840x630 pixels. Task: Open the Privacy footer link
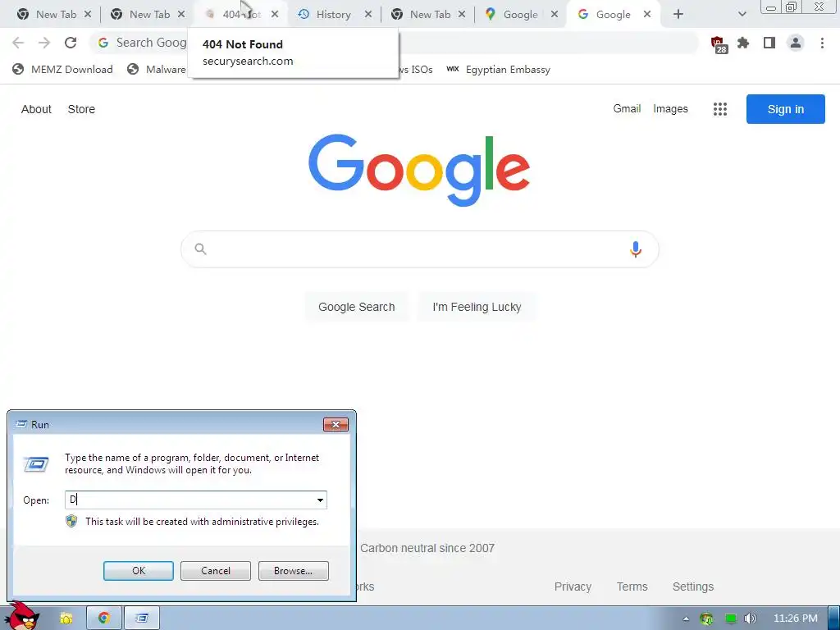573,587
